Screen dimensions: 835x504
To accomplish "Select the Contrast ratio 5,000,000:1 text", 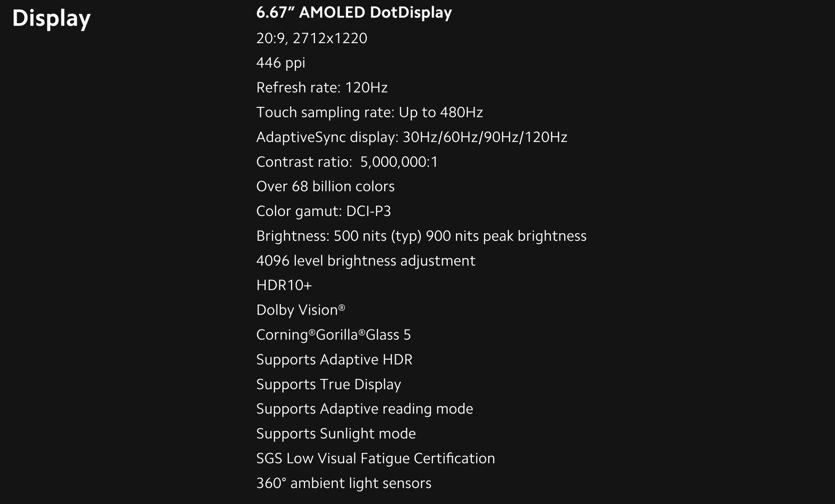I will coord(347,162).
